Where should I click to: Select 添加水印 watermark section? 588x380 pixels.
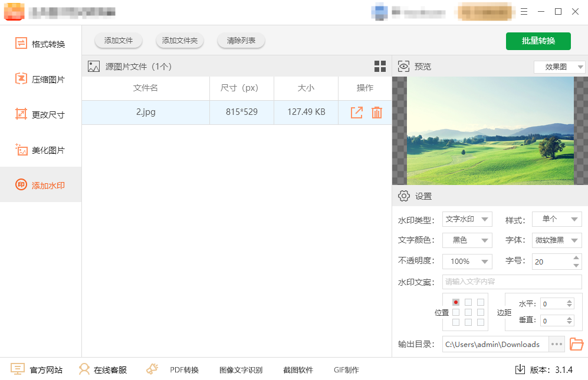point(41,185)
